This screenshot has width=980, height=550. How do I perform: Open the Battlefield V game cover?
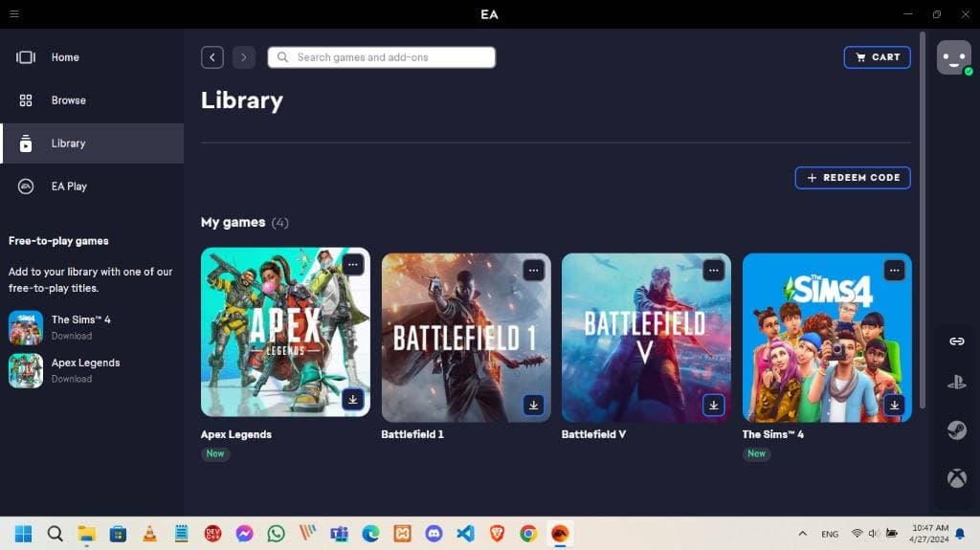tap(646, 338)
